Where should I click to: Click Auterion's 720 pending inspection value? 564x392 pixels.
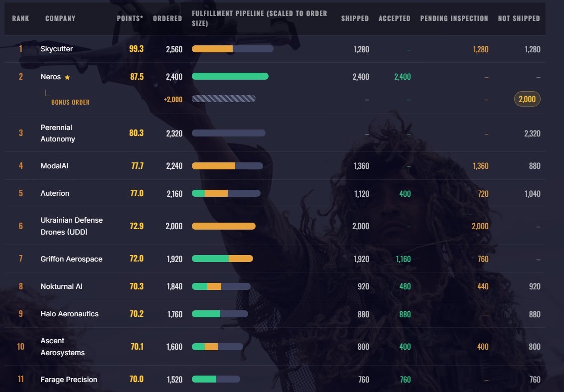pos(483,194)
